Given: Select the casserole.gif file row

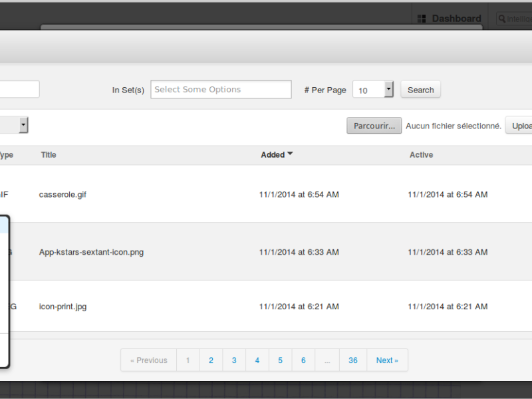Looking at the screenshot, I should pos(266,194).
